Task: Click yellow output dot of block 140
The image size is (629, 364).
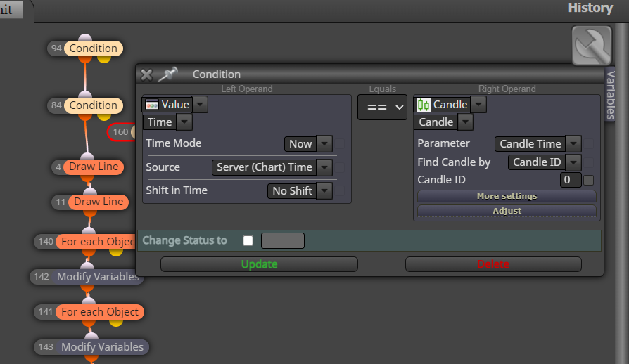Action: [116, 252]
